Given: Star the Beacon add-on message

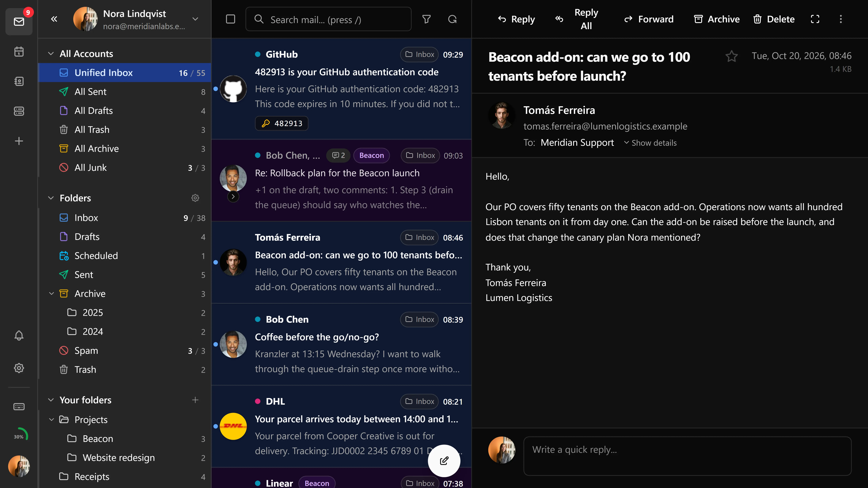Looking at the screenshot, I should click(x=732, y=56).
